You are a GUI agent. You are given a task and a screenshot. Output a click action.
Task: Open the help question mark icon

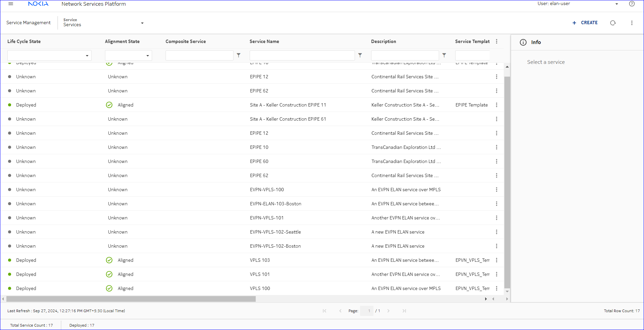point(632,4)
